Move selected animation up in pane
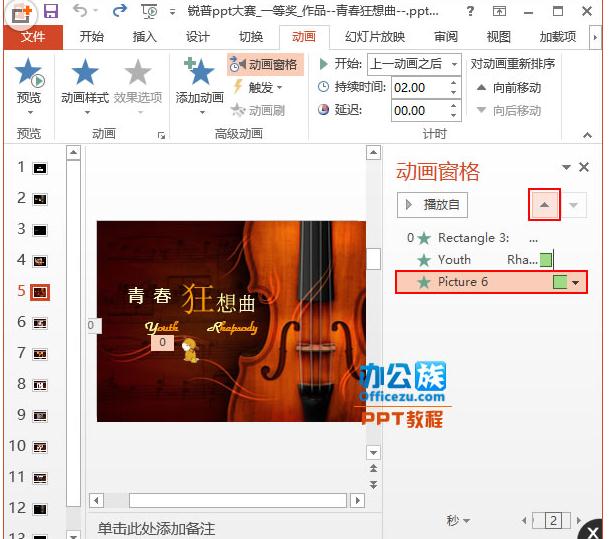The width and height of the screenshot is (616, 539). coord(544,205)
